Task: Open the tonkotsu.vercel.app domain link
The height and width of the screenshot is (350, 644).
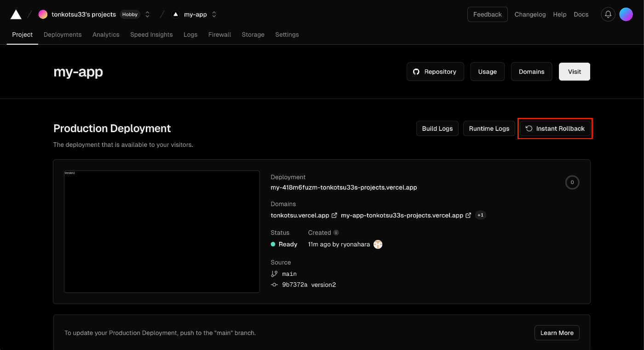Action: point(300,215)
